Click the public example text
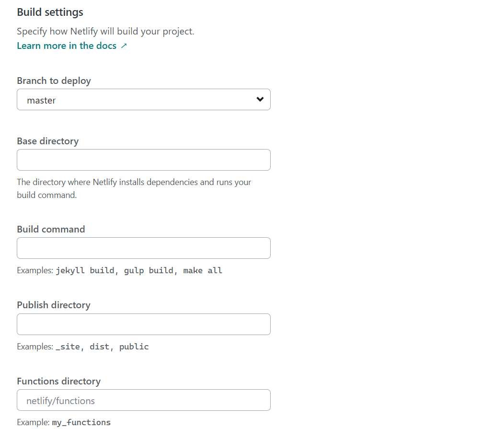Viewport: 504px width, 429px height. (x=134, y=346)
